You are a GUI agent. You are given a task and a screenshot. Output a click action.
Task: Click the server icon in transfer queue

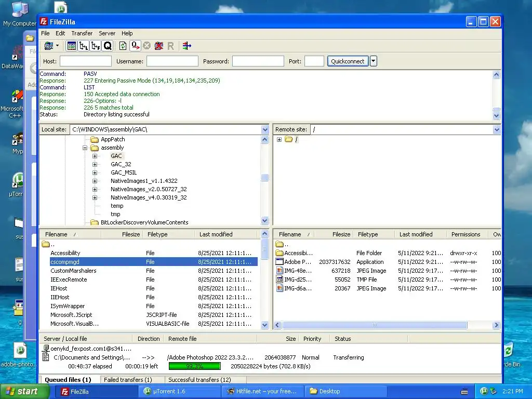point(46,349)
